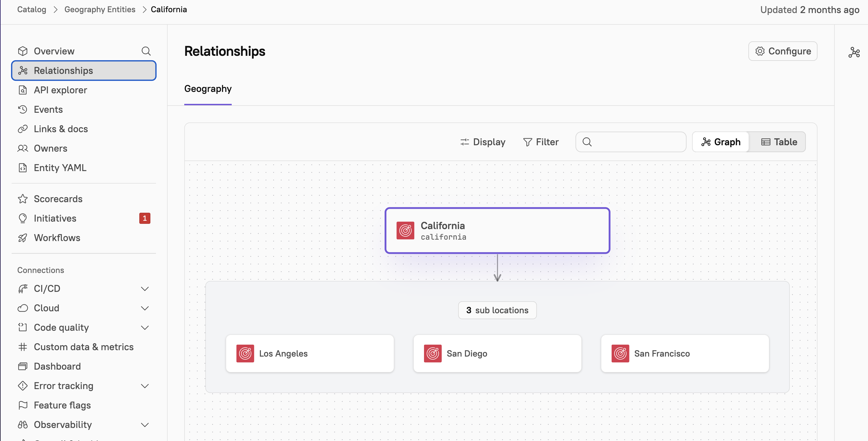This screenshot has height=441, width=868.
Task: Open the Filter control
Action: click(541, 142)
